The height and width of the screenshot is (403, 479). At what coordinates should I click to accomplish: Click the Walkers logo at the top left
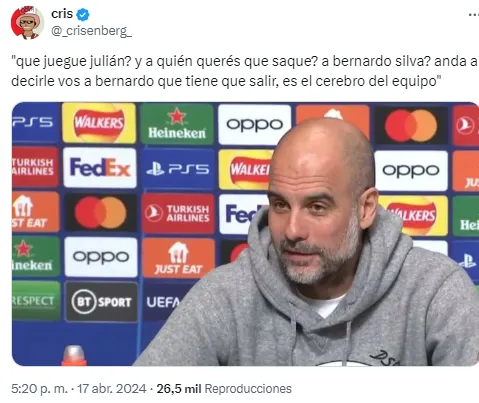[x=99, y=123]
